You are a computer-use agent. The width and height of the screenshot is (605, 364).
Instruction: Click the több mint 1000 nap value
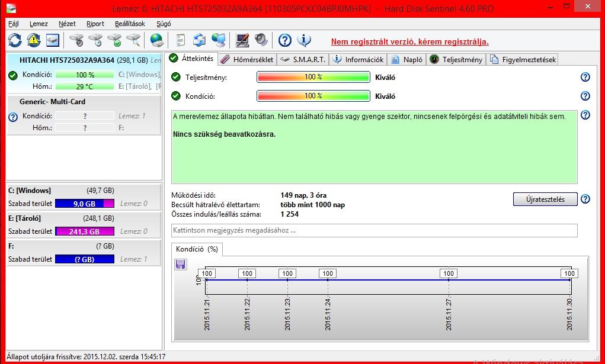point(312,205)
